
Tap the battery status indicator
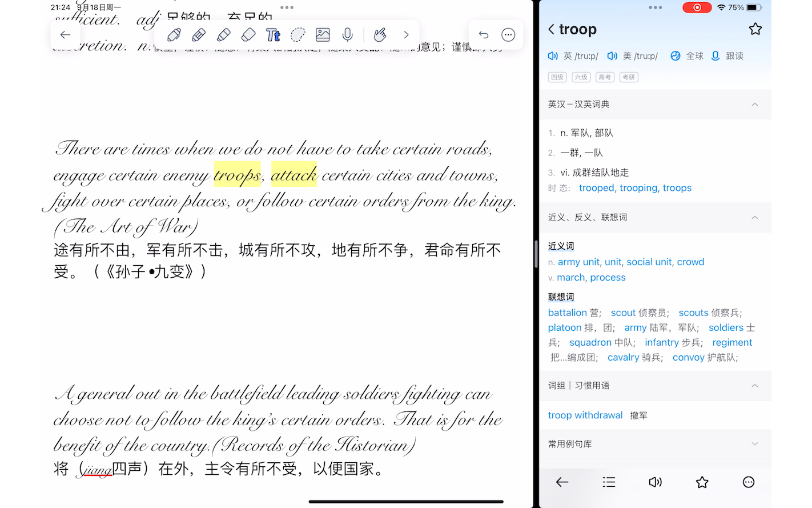point(754,7)
